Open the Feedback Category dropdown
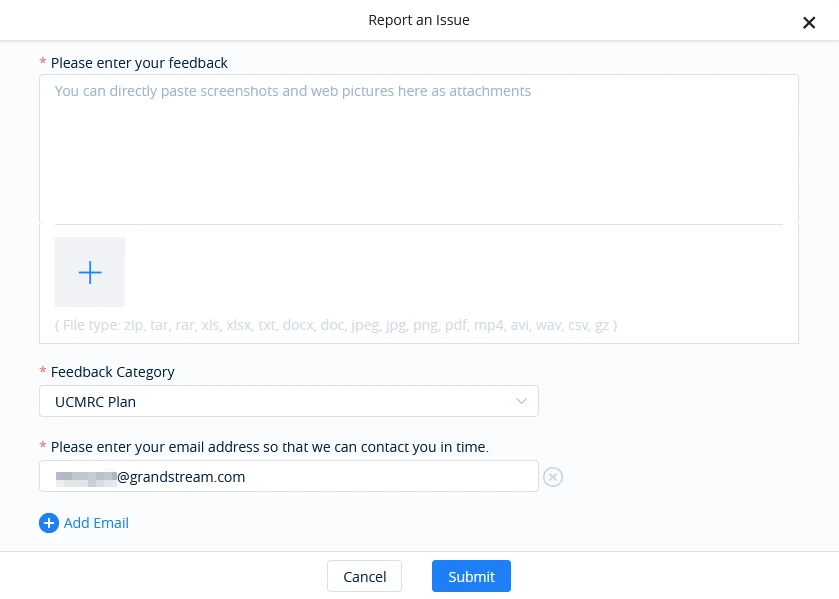The height and width of the screenshot is (599, 839). click(x=289, y=401)
